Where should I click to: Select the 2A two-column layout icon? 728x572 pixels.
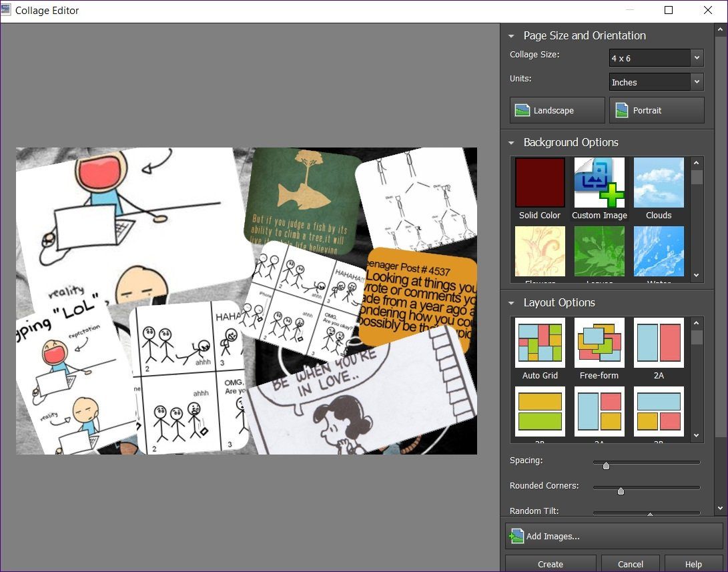click(x=659, y=343)
